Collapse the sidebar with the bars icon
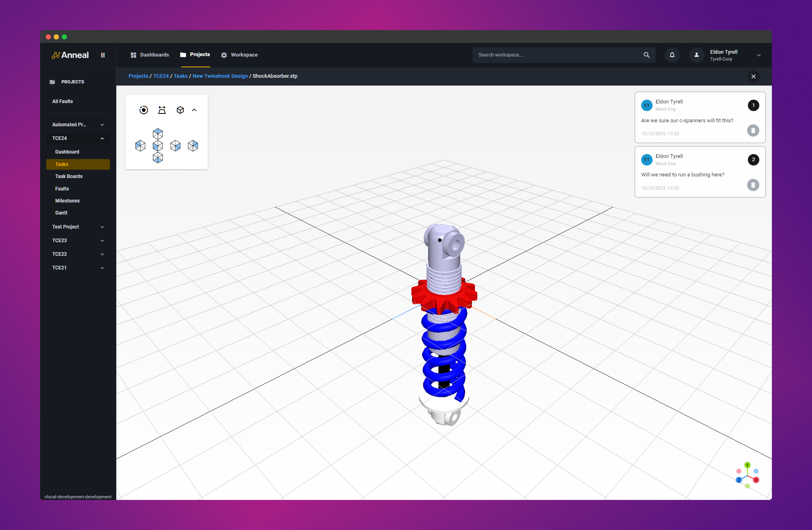812x530 pixels. pyautogui.click(x=103, y=55)
